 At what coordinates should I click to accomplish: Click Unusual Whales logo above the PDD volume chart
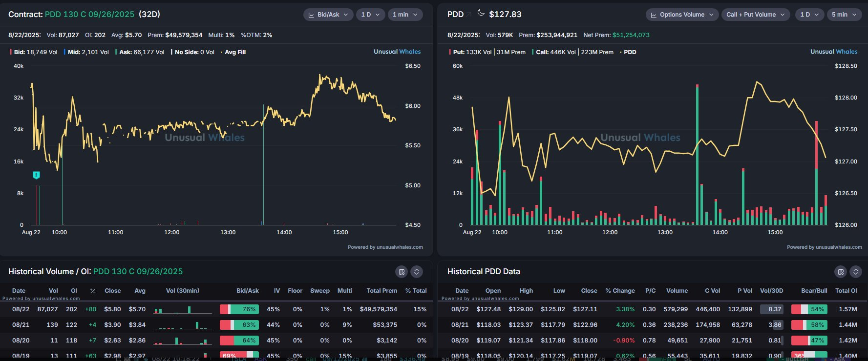point(834,52)
